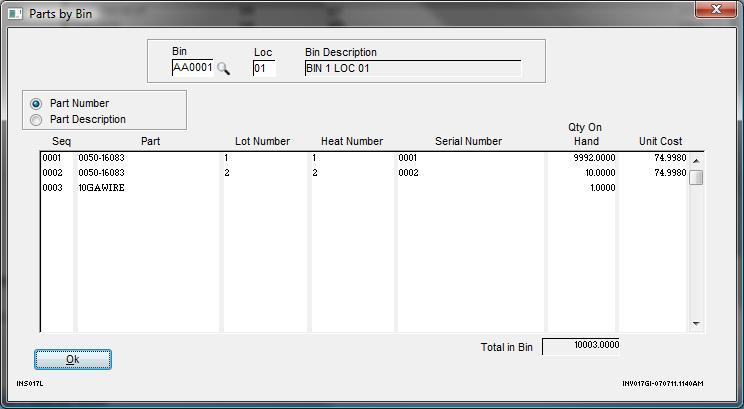Click the Seq column header
Viewport: 744px width, 409px height.
61,141
